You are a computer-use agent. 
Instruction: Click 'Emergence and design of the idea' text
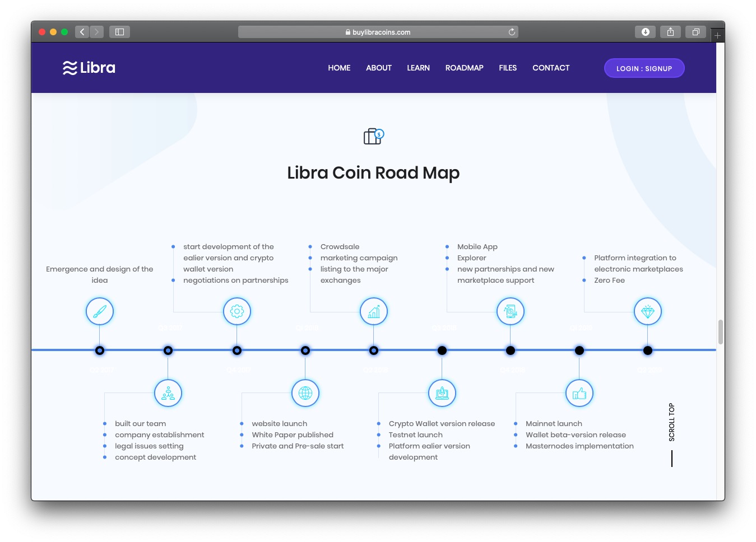(x=100, y=275)
